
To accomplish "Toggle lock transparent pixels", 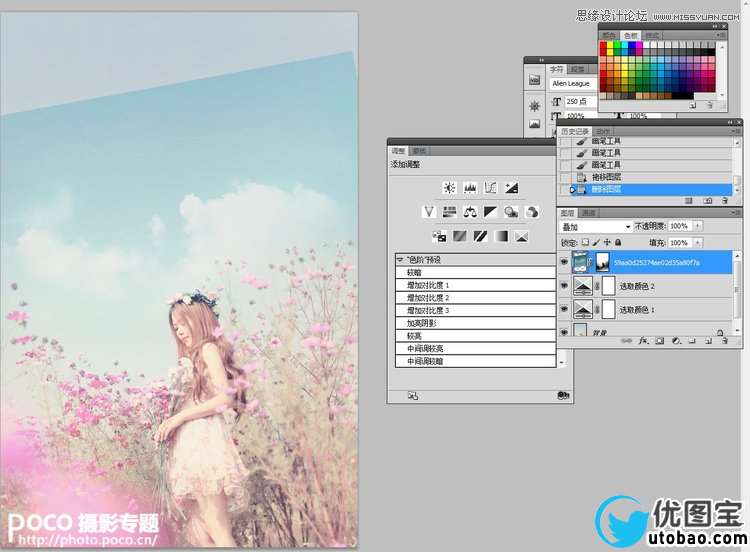I will (585, 243).
